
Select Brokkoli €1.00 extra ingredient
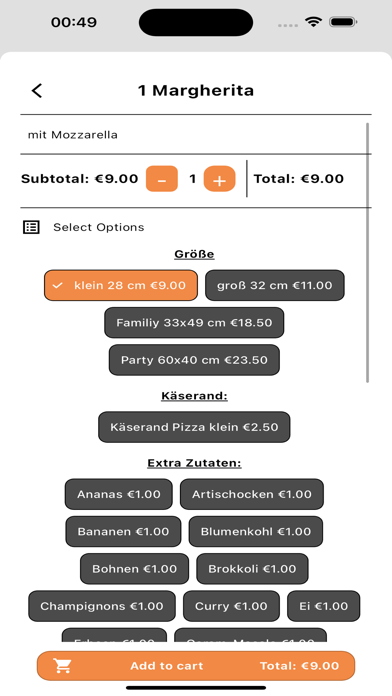click(252, 569)
